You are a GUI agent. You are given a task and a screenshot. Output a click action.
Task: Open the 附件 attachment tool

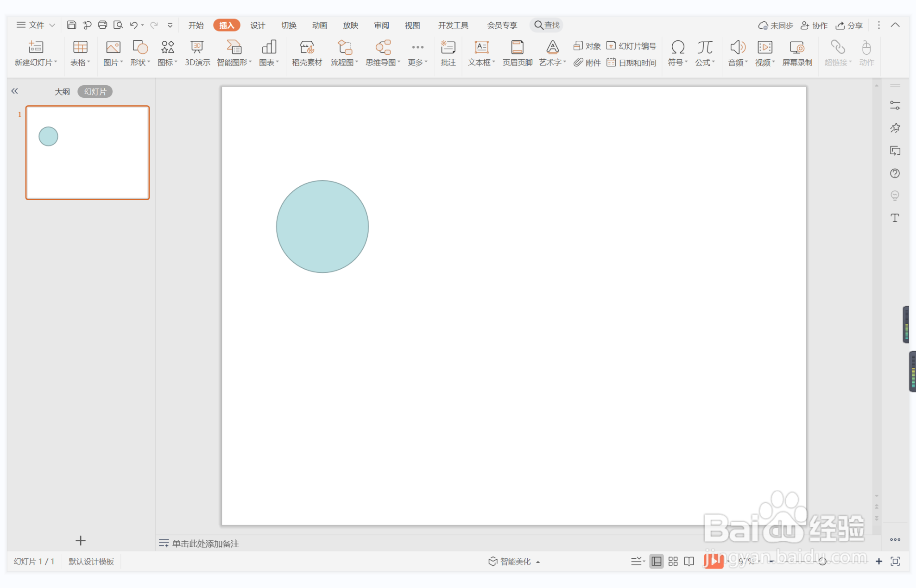(587, 63)
